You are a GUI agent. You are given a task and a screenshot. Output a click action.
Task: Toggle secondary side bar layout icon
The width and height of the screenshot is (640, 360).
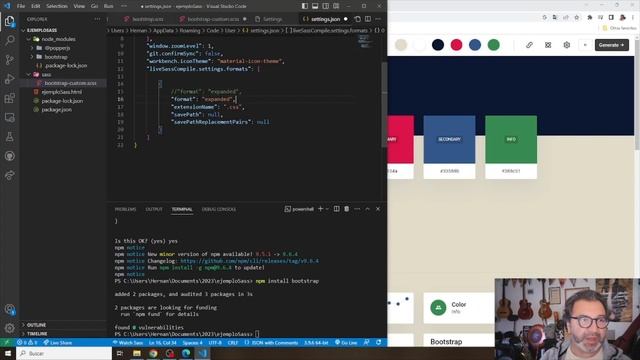[326, 6]
